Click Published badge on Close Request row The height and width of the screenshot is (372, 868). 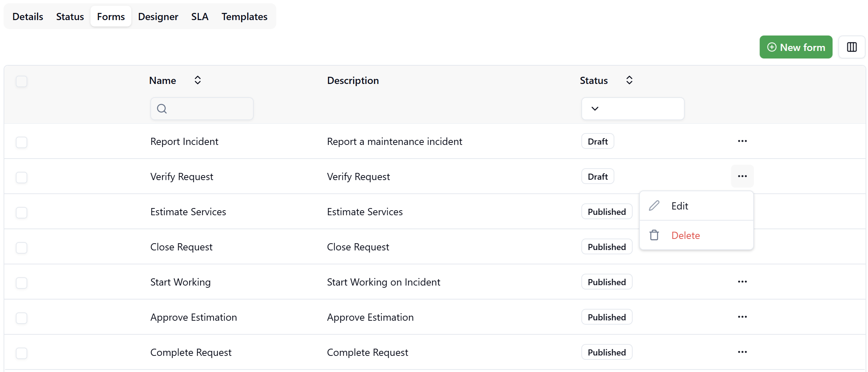click(x=607, y=247)
